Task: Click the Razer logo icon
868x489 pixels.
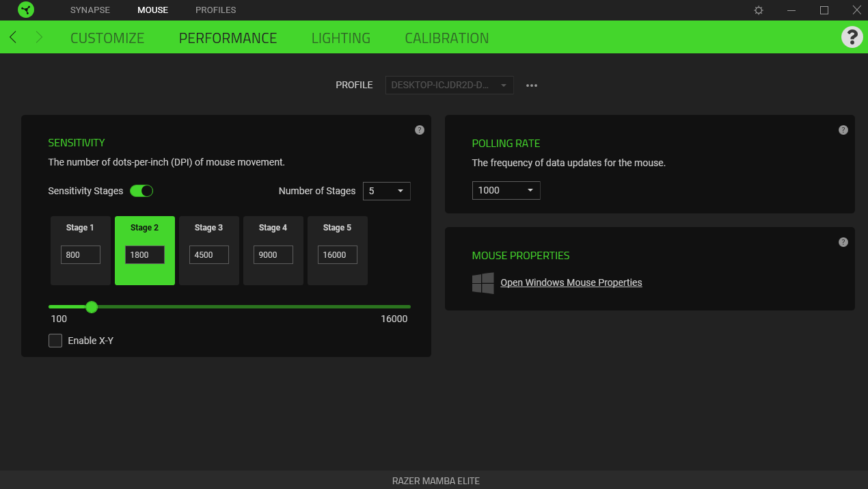Action: click(27, 10)
